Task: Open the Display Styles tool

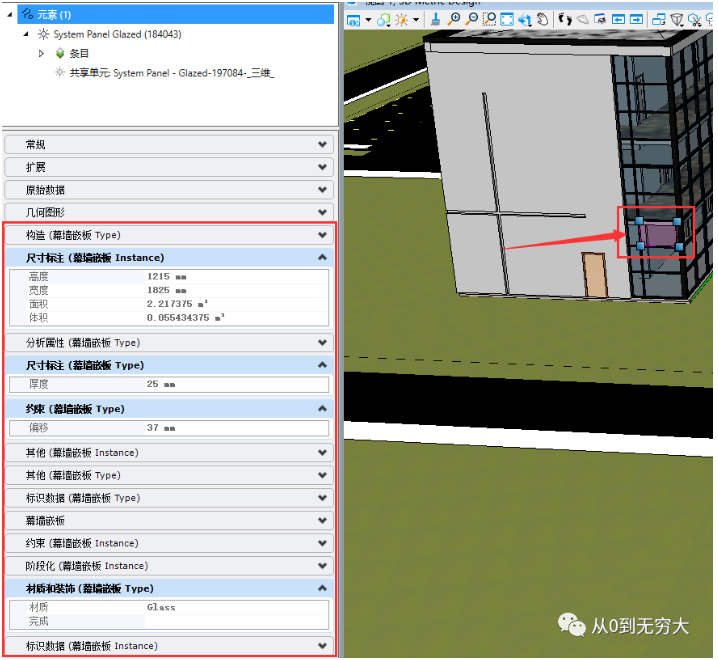Action: [x=384, y=20]
